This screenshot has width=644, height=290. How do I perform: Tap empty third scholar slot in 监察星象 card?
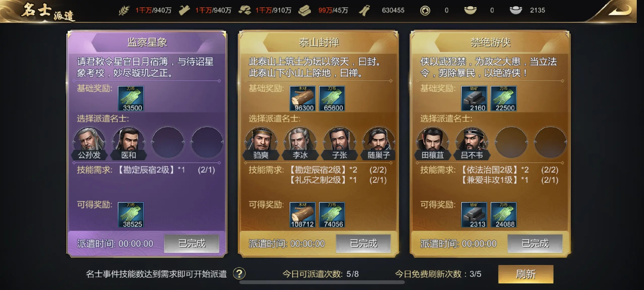pos(168,142)
